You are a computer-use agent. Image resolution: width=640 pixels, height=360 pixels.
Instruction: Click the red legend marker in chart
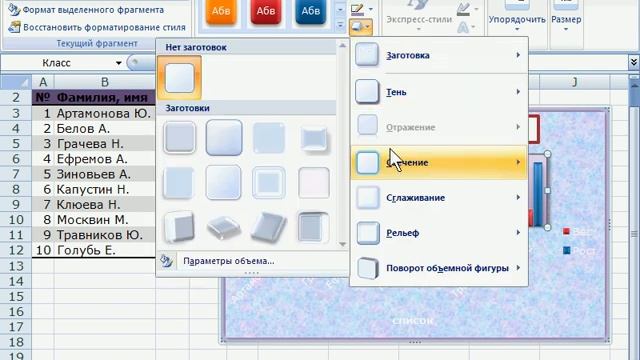pyautogui.click(x=566, y=231)
